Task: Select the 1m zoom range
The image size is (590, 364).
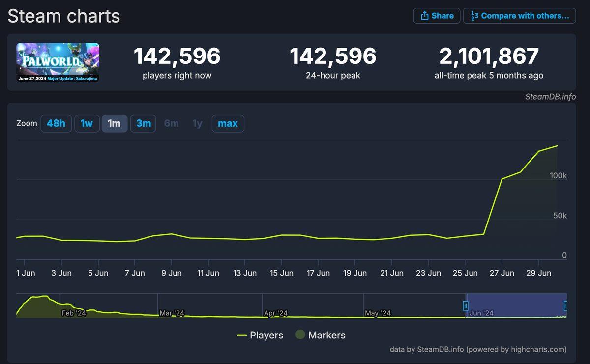Action: click(114, 123)
